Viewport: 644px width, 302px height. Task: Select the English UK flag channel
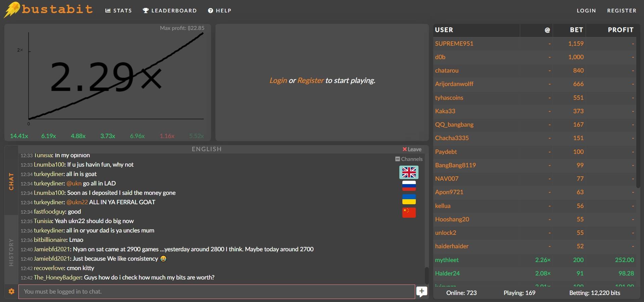pos(409,172)
